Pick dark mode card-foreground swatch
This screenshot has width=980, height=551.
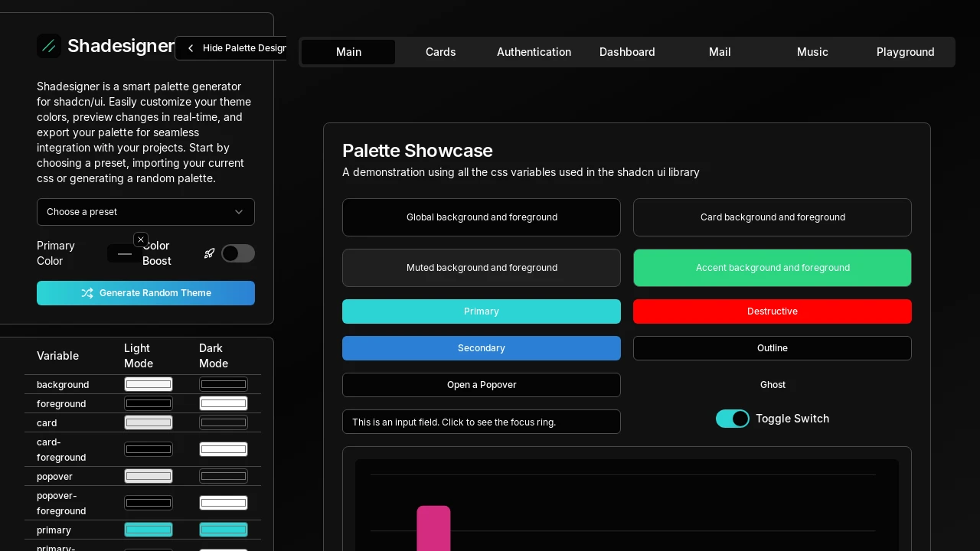(224, 449)
